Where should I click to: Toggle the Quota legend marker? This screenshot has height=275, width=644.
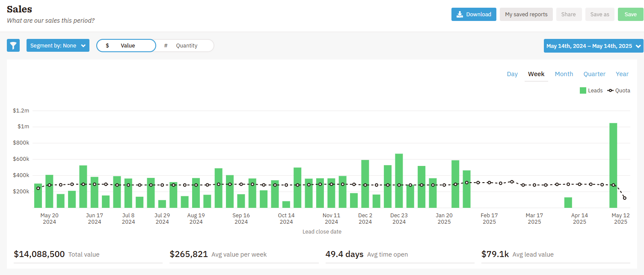click(x=610, y=90)
